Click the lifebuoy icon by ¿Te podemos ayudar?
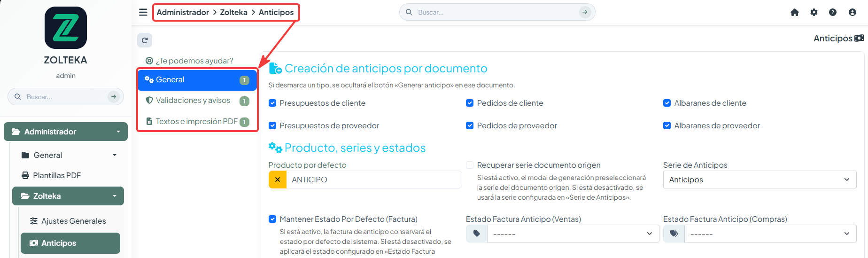Viewport: 868px width, 258px height. [149, 61]
